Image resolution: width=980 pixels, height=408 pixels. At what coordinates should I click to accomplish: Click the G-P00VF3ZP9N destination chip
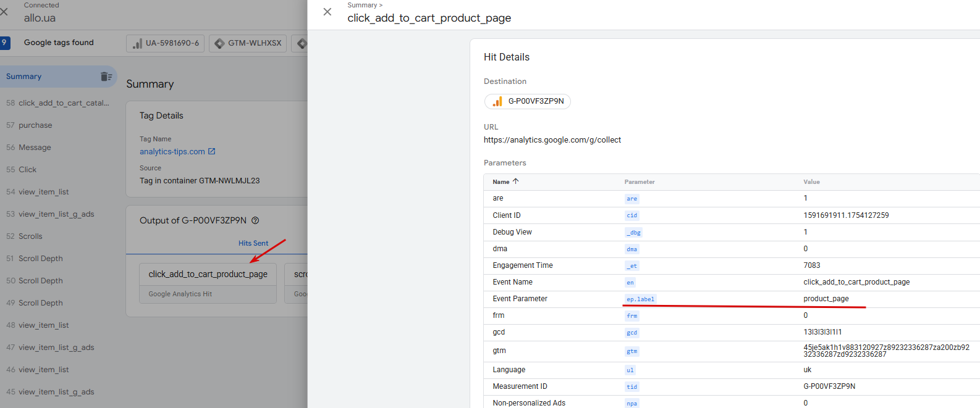528,101
